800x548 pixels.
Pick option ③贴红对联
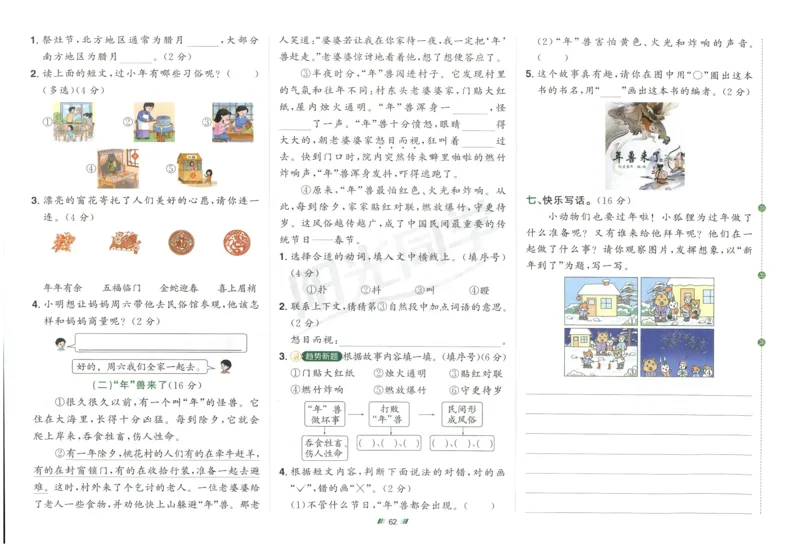[476, 373]
